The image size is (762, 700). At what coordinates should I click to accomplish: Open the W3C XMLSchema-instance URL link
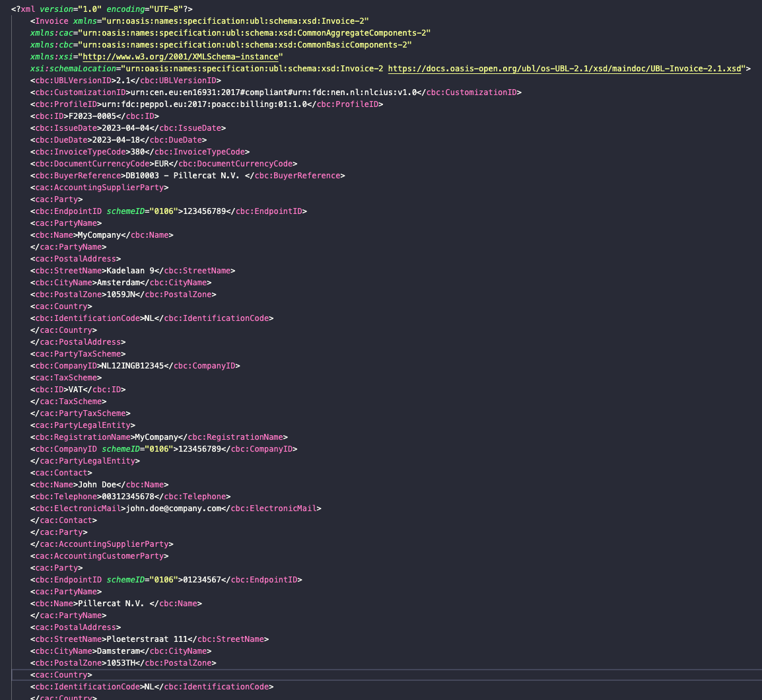point(182,57)
